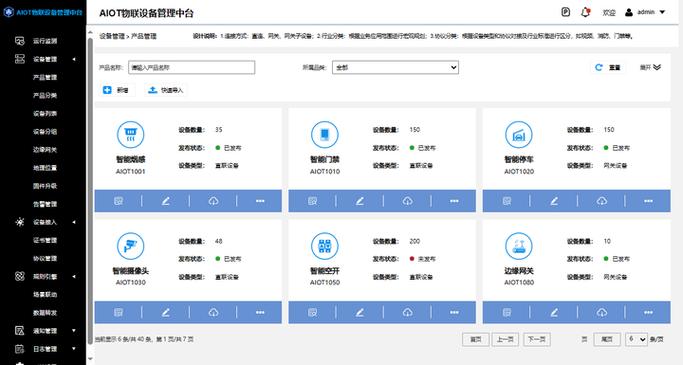The image size is (683, 365).
Task: Open 设备分组 in the sidebar
Action: [x=45, y=132]
